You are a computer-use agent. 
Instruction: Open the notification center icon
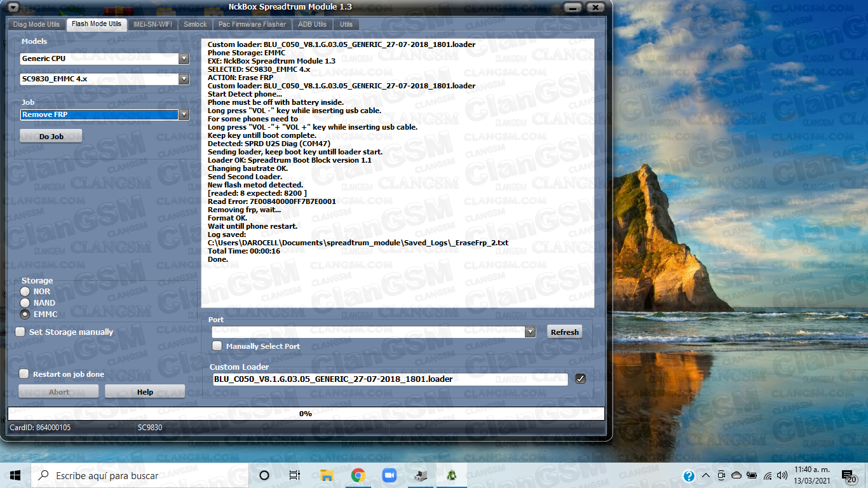(848, 475)
